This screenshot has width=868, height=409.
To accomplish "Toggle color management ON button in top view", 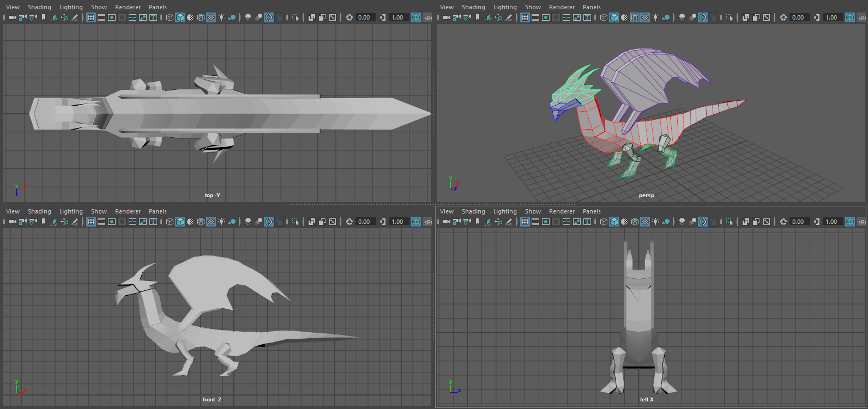I will (416, 17).
